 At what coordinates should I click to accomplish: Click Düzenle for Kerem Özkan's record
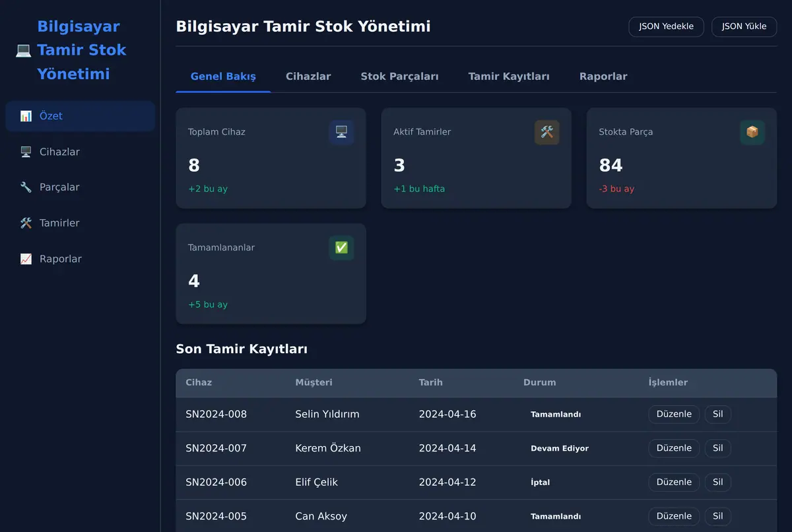point(674,448)
